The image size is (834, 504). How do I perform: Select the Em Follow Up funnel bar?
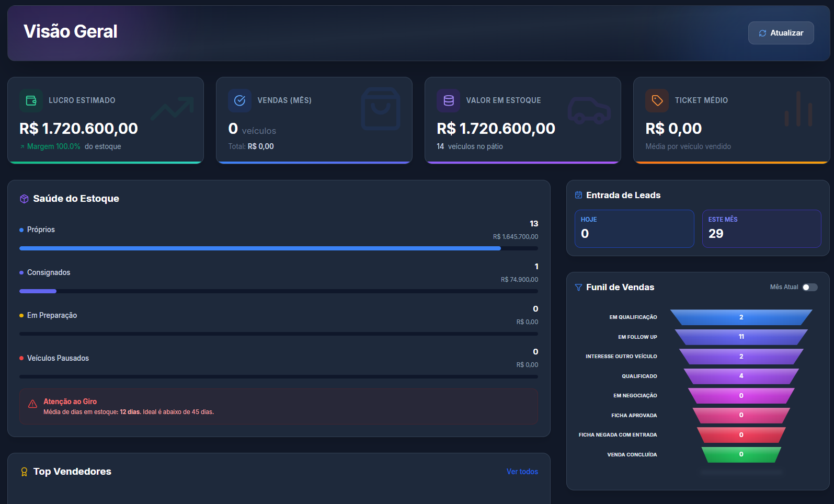[x=741, y=337]
